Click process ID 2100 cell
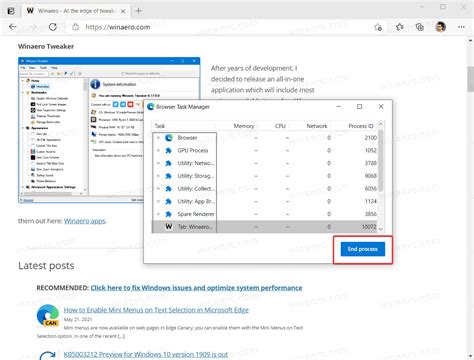This screenshot has height=360, width=474. pos(370,138)
